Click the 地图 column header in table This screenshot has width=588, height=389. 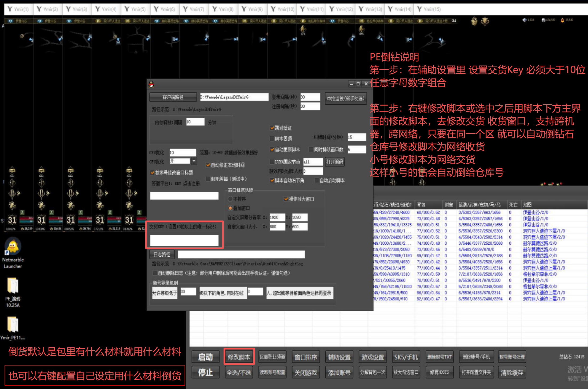coord(527,205)
